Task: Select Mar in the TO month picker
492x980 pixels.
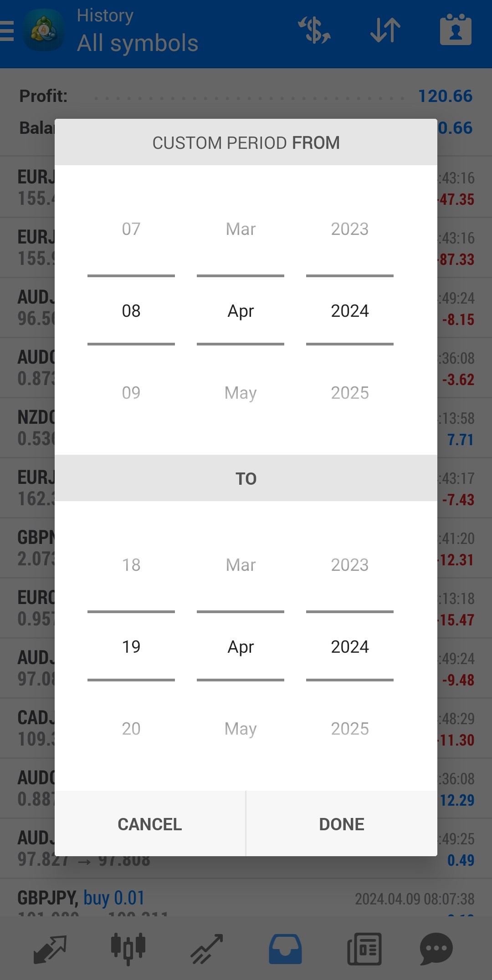Action: point(241,565)
